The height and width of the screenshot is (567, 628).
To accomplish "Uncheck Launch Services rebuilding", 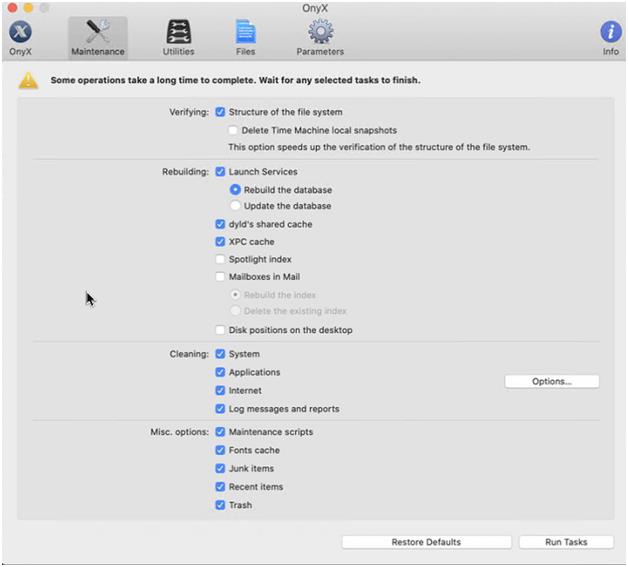I will pyautogui.click(x=220, y=171).
